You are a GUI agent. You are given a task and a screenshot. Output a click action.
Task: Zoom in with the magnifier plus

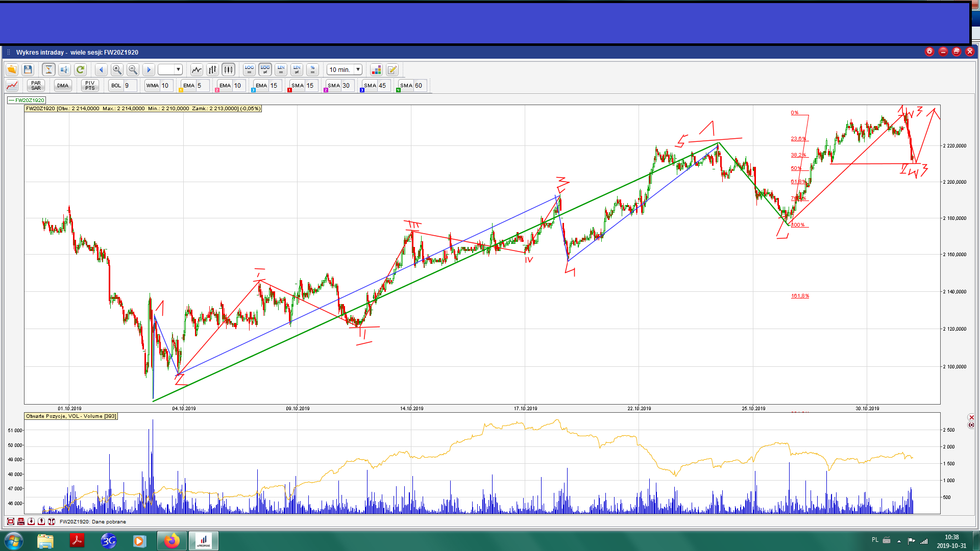pos(117,69)
